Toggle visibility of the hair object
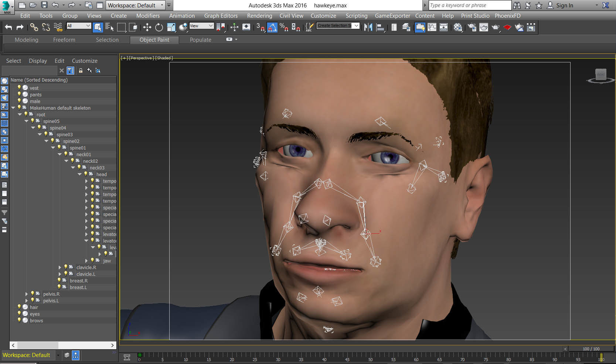Viewport: 616px width, 364px height. click(20, 306)
